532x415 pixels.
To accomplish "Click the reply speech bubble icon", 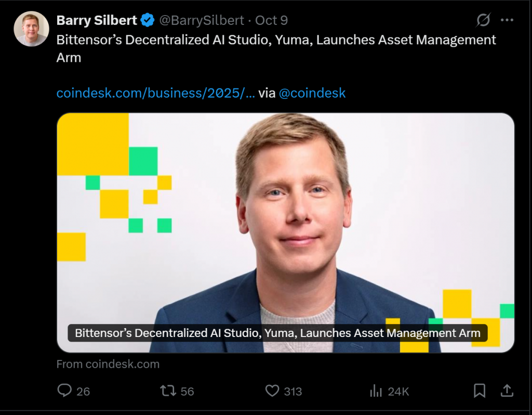I will [64, 391].
